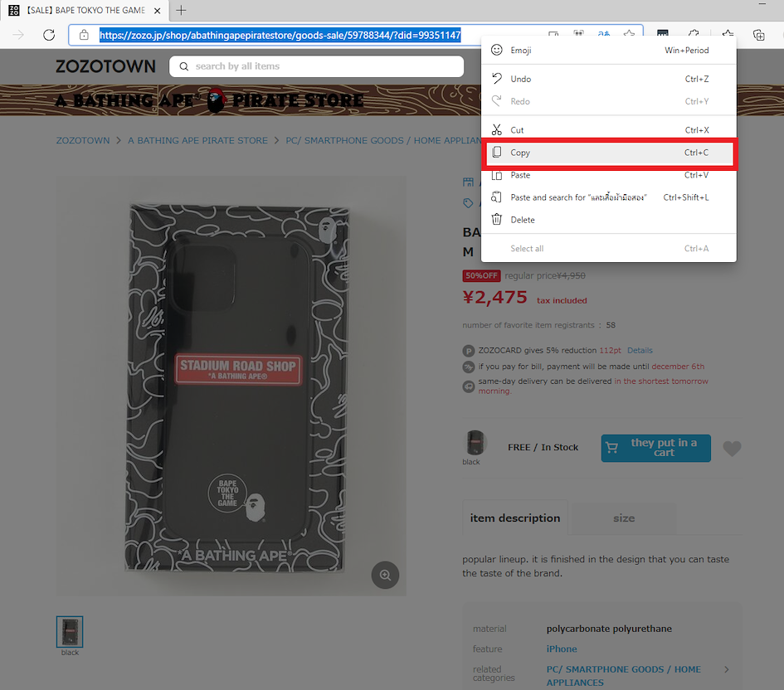This screenshot has height=690, width=784.
Task: Click the ZOZOTOWN breadcrumb link
Action: (x=83, y=140)
